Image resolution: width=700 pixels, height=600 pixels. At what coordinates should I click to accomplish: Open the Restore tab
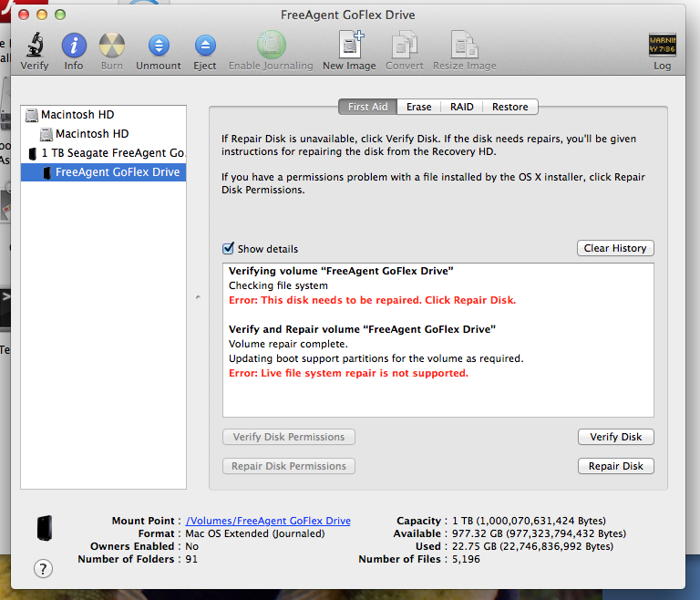tap(510, 107)
